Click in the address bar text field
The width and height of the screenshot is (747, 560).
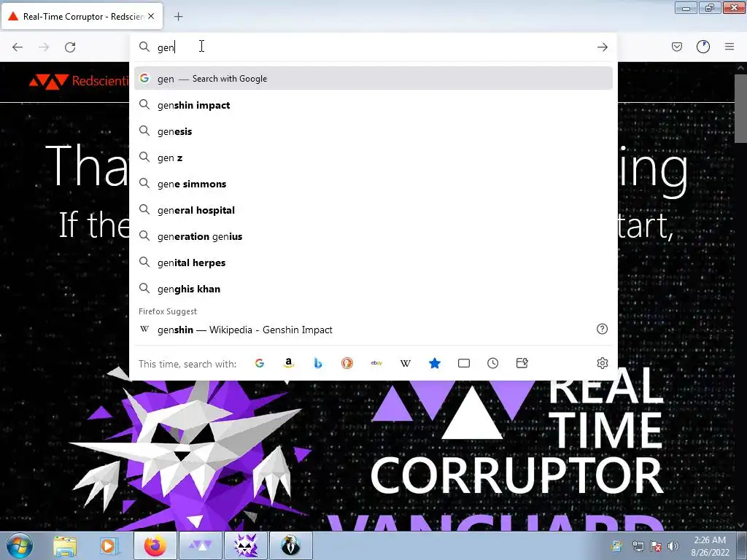pos(374,47)
